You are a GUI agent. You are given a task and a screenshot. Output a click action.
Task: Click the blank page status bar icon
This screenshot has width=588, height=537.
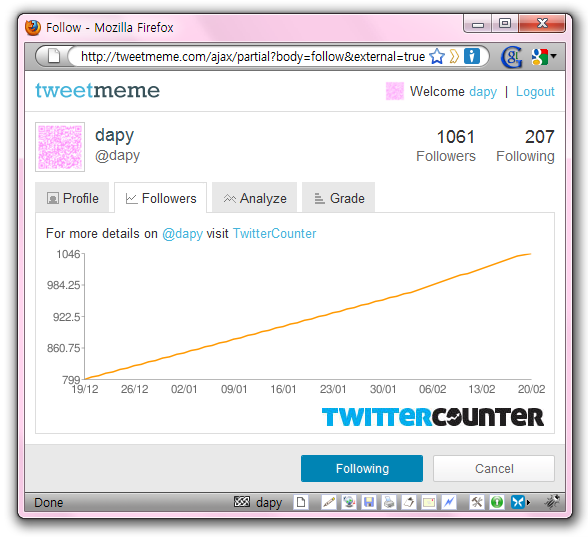click(x=301, y=502)
